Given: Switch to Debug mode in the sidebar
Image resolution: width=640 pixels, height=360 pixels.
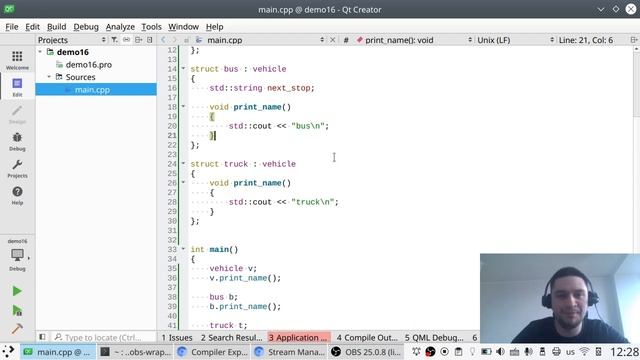Looking at the screenshot, I should pos(17,141).
